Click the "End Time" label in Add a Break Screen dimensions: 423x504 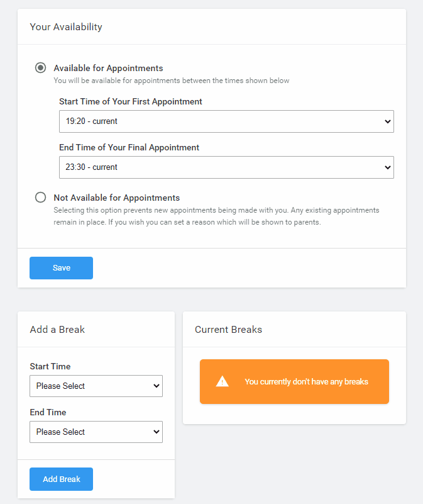pos(48,412)
